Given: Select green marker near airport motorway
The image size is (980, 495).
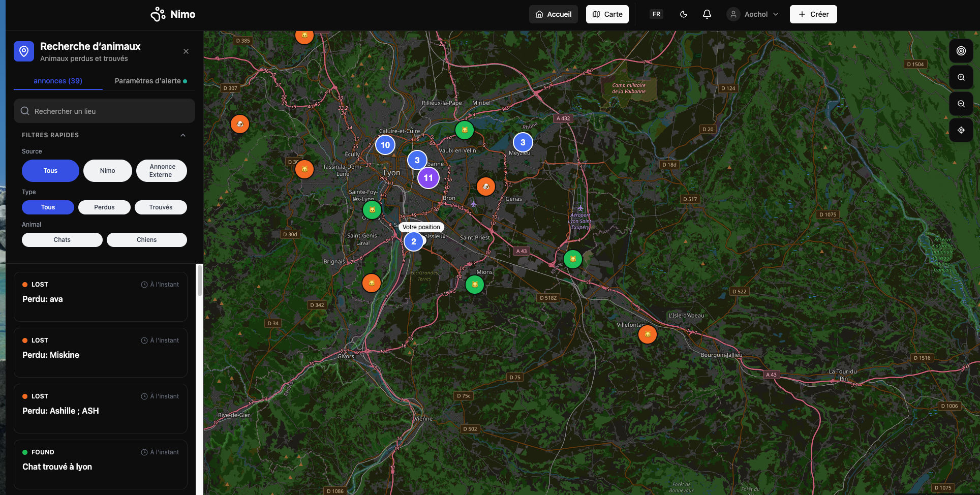Looking at the screenshot, I should point(573,259).
